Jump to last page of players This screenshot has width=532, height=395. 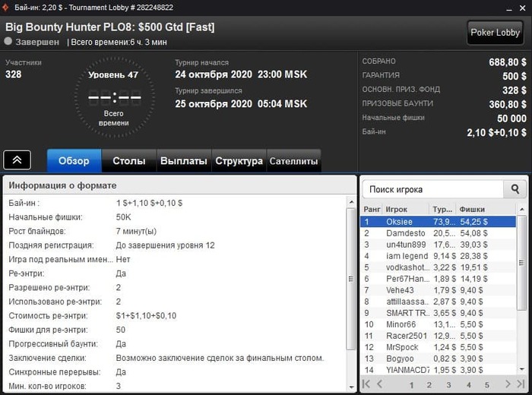click(x=521, y=384)
